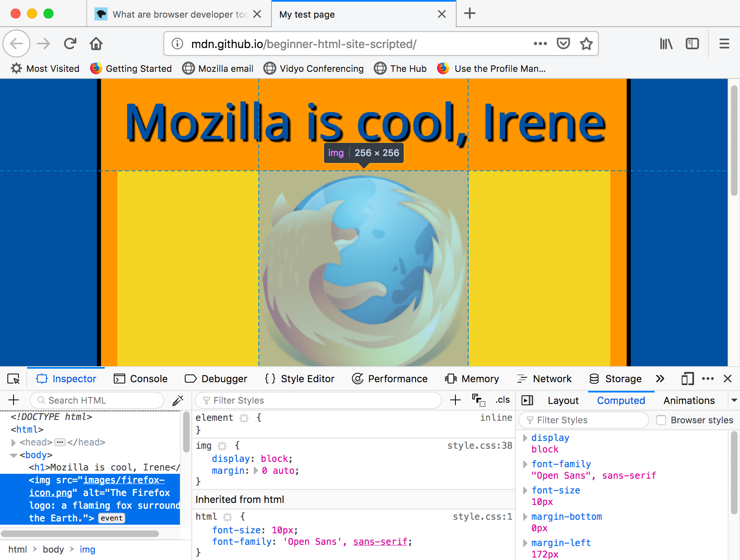Open the Firefox Library icon
Screen dimensions: 740x560
coord(666,44)
